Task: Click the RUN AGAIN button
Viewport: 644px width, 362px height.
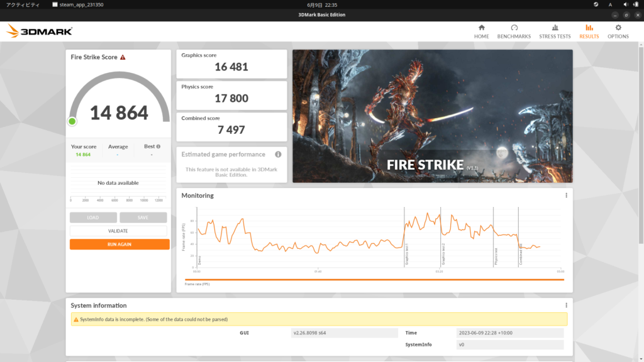Action: point(119,244)
